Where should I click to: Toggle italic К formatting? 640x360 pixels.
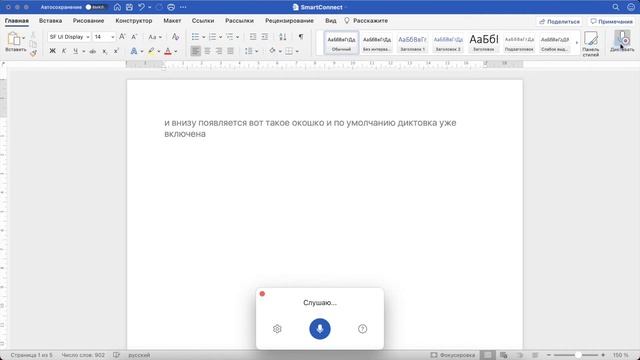click(x=64, y=51)
